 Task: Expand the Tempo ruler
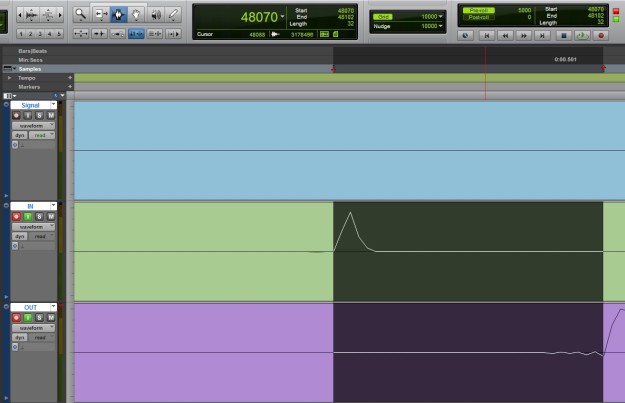10,77
